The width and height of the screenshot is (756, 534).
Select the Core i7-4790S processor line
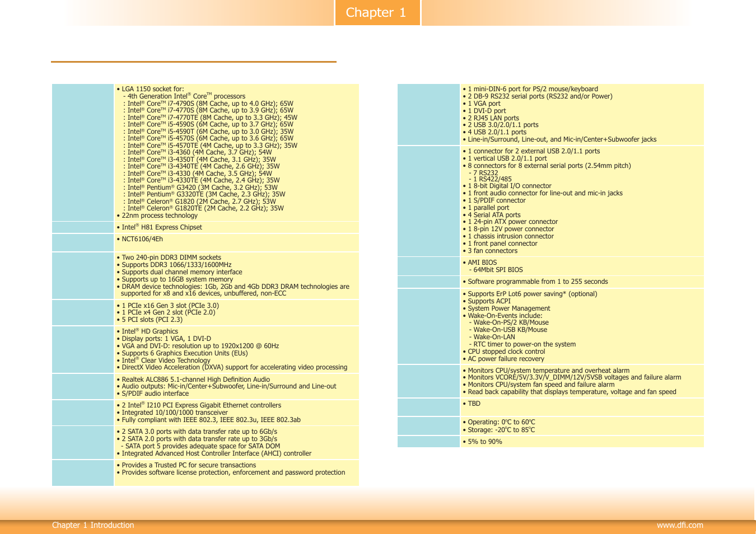click(x=208, y=104)
